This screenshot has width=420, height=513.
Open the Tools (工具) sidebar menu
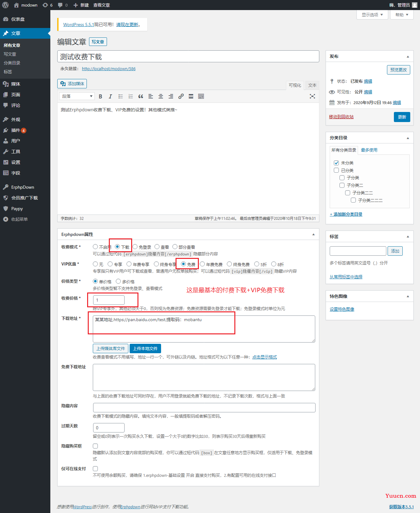click(25, 152)
